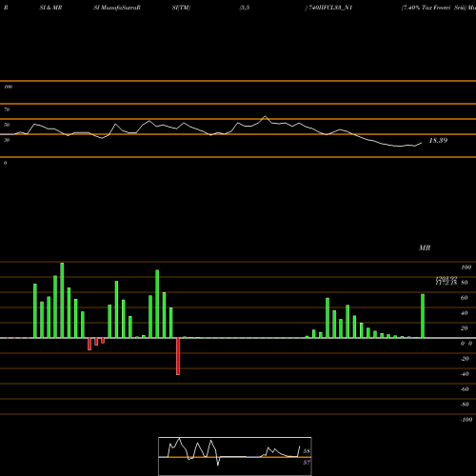This screenshot has width=476, height=476.
Task: Click the RSI axis label '70'
Action: [7, 109]
